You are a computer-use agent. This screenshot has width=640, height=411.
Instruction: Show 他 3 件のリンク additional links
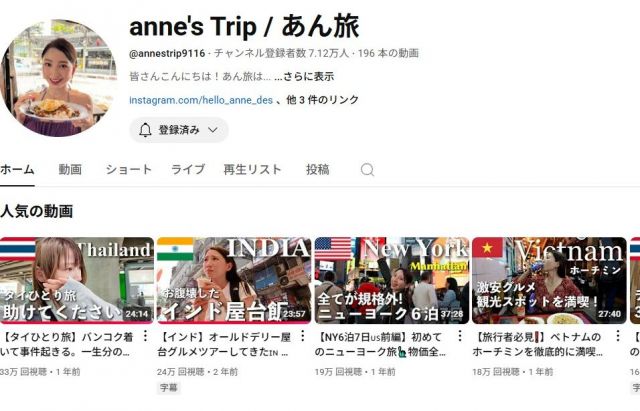tap(322, 100)
